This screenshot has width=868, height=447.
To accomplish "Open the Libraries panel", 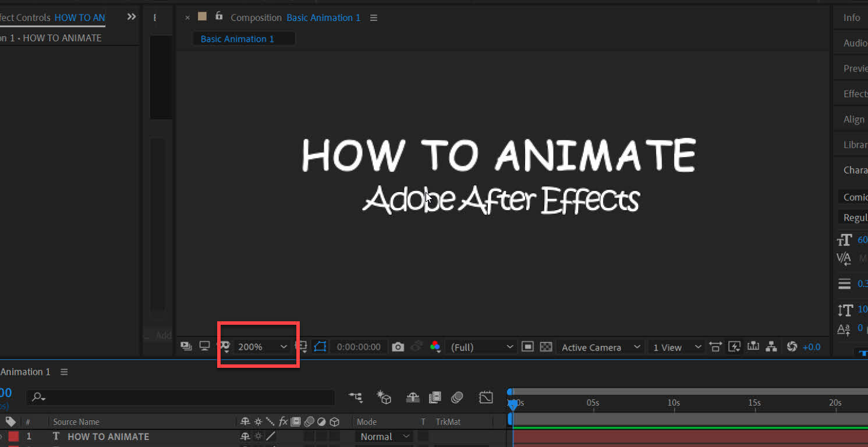I will tap(855, 144).
